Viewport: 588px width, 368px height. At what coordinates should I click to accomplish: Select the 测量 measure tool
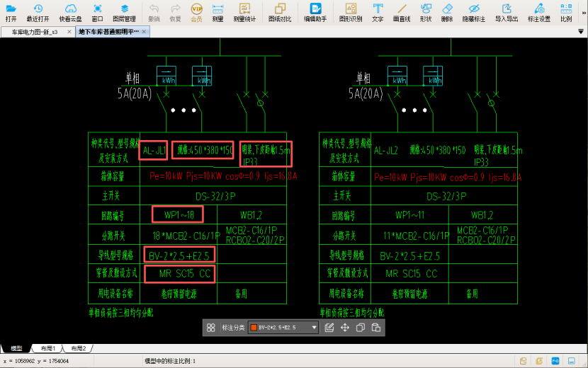click(217, 12)
